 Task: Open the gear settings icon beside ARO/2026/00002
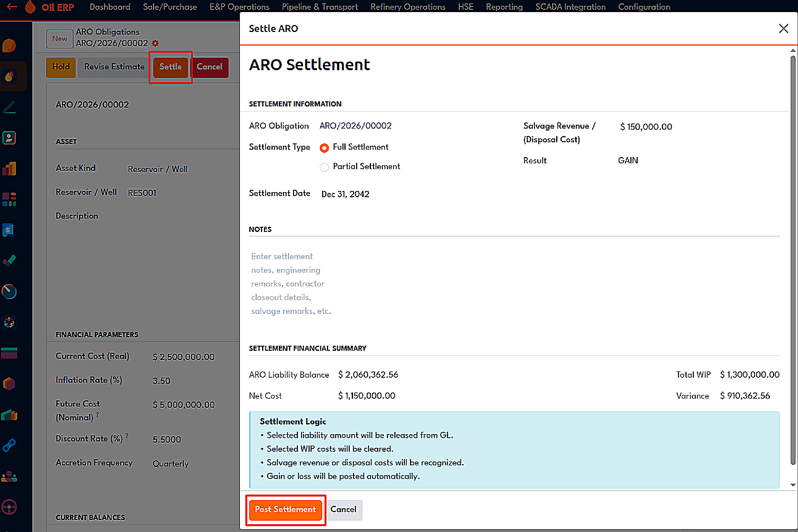coord(155,43)
